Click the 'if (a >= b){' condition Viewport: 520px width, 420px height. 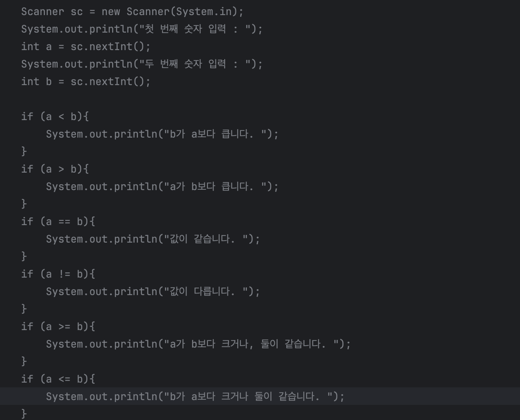click(x=58, y=327)
